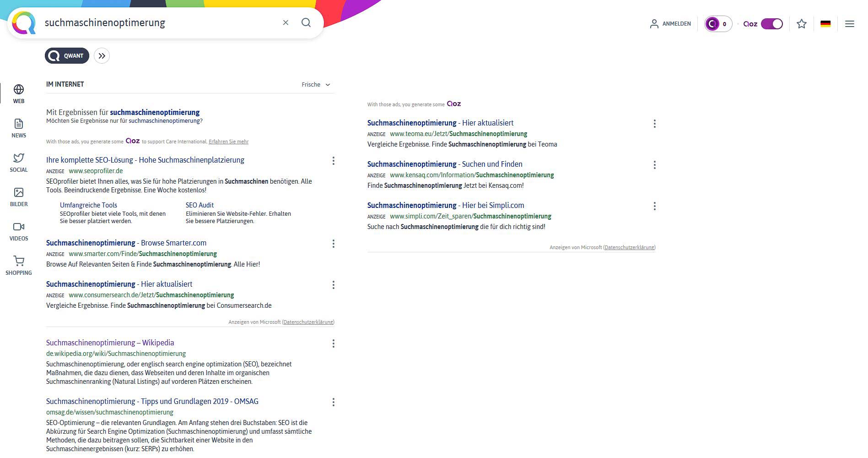This screenshot has height=458, width=868.
Task: Open the German flag language selector
Action: [x=825, y=24]
